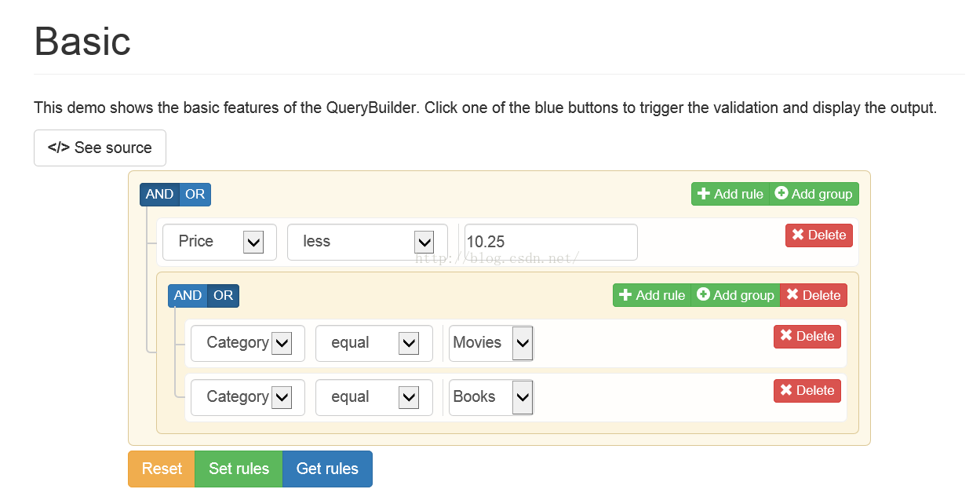This screenshot has width=980, height=500.
Task: Delete the Category equal Movies rule
Action: pos(807,337)
